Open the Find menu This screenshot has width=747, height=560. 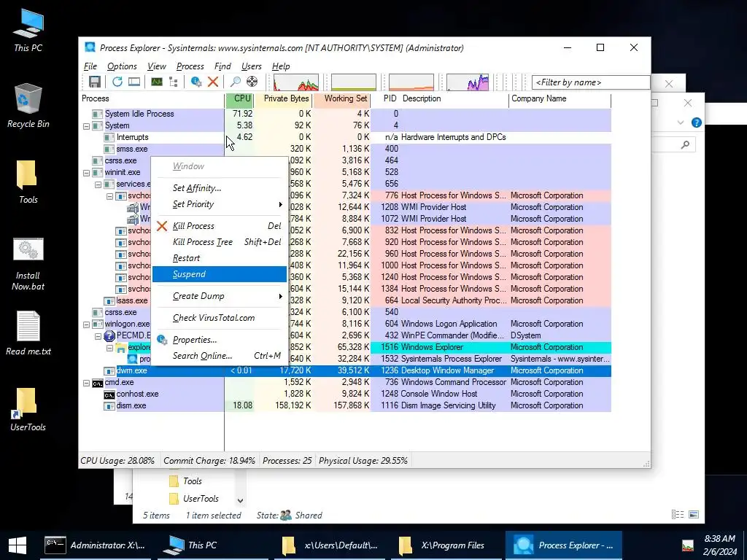tap(222, 66)
